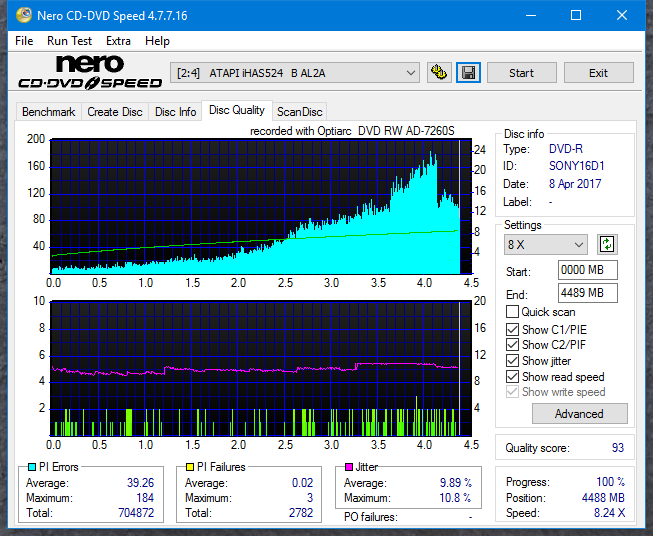This screenshot has height=536, width=653.
Task: Open the Advanced settings button
Action: pos(579,414)
